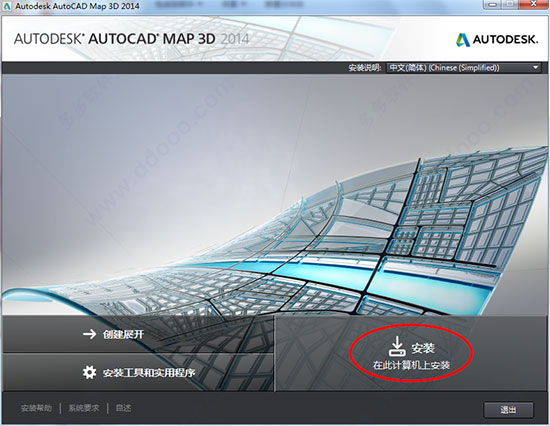Click the Autodesk logo at top right
Image resolution: width=550 pixels, height=426 pixels.
pyautogui.click(x=497, y=39)
